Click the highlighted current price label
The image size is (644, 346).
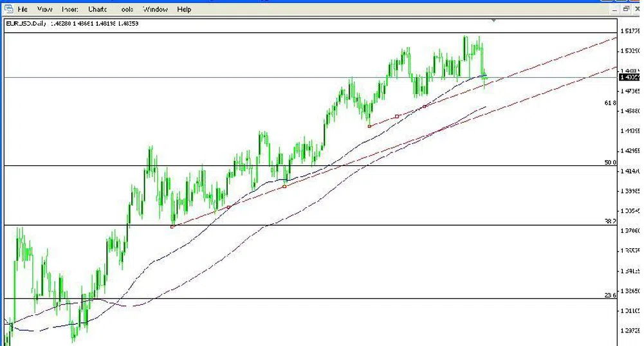point(628,77)
